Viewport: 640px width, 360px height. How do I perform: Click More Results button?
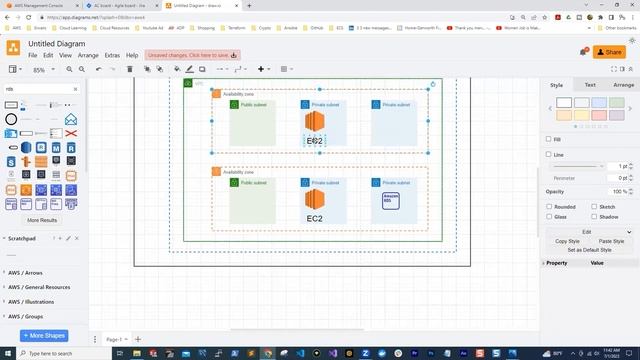(42, 220)
